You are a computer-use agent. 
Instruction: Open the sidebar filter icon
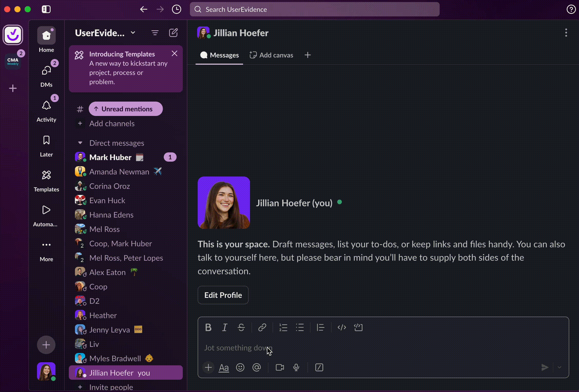pyautogui.click(x=155, y=33)
